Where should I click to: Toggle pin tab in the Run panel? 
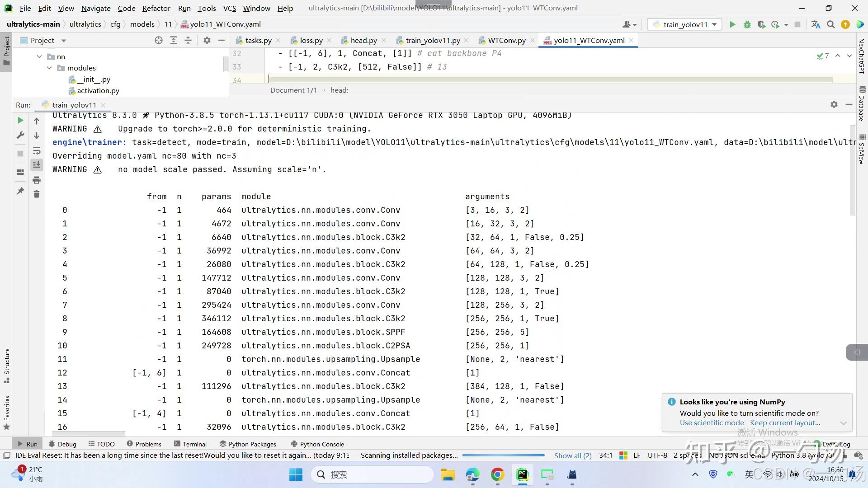pos(20,191)
